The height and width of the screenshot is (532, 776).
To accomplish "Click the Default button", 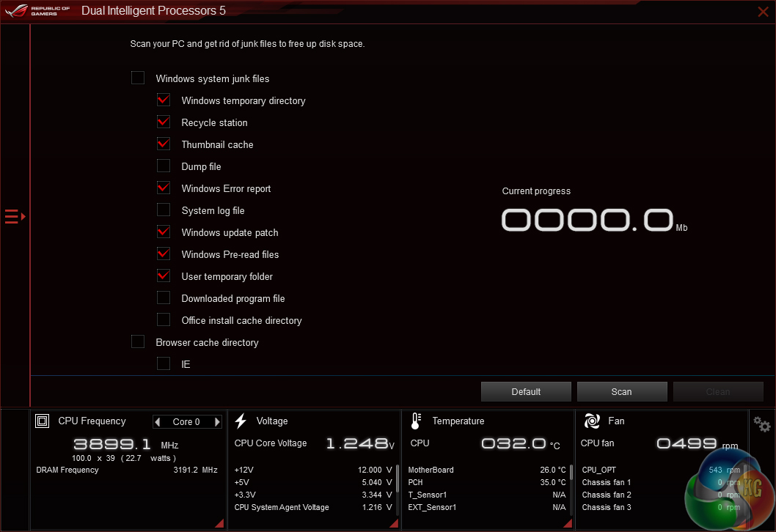I will tap(526, 391).
